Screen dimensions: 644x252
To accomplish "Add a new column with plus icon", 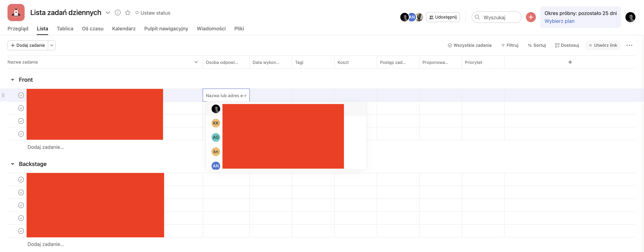I will pyautogui.click(x=570, y=62).
